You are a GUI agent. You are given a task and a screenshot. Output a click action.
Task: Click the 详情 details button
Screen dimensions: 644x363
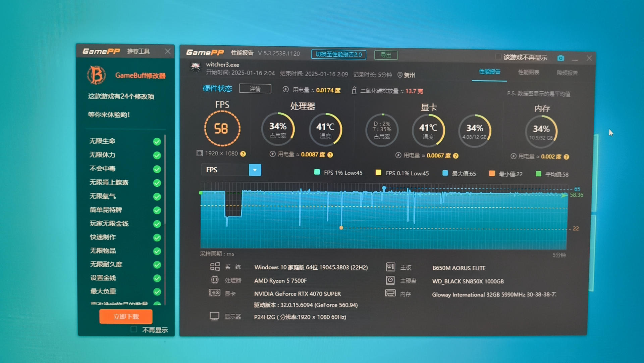(x=255, y=89)
